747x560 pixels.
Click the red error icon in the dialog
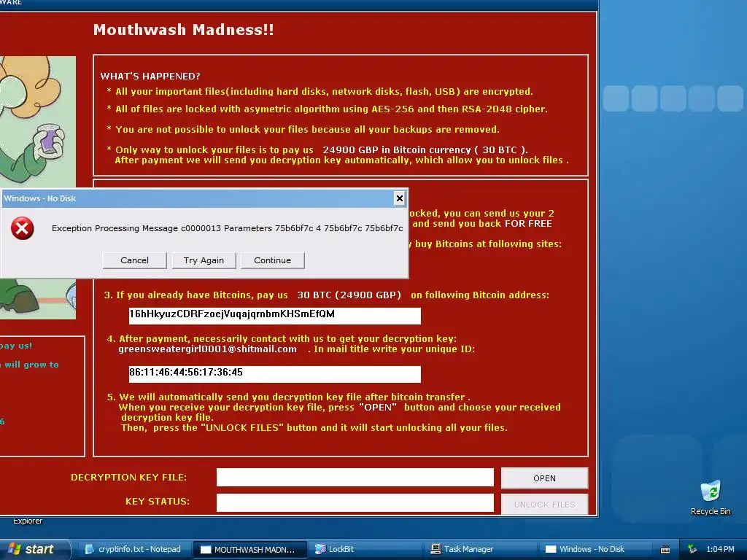[x=23, y=228]
